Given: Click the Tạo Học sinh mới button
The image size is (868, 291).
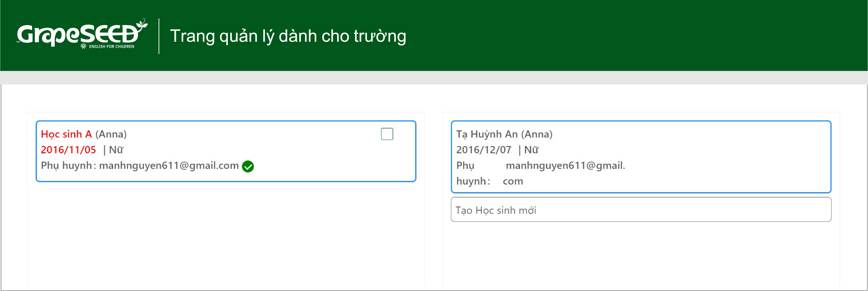Looking at the screenshot, I should [x=641, y=209].
